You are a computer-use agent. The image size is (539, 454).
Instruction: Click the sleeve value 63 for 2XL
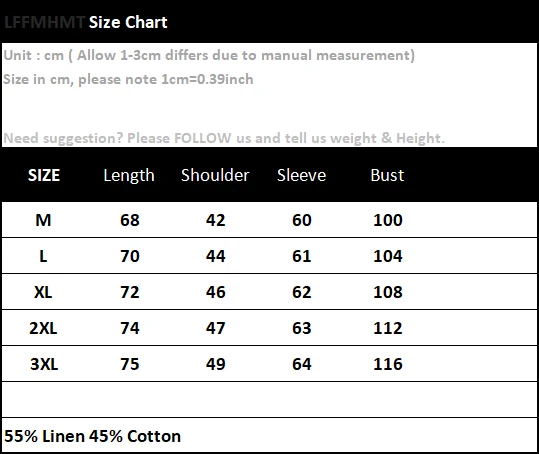[x=301, y=328]
